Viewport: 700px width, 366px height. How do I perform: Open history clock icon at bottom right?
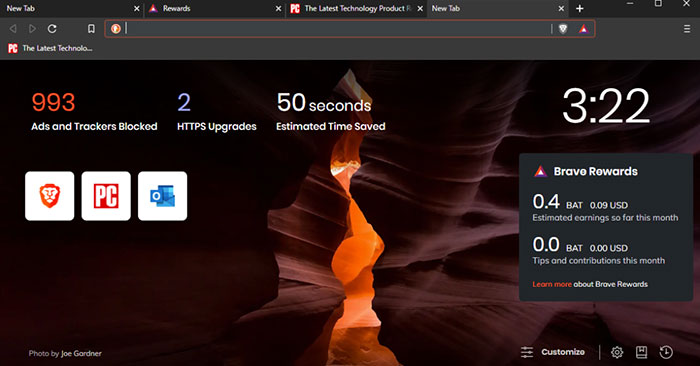[x=666, y=352]
